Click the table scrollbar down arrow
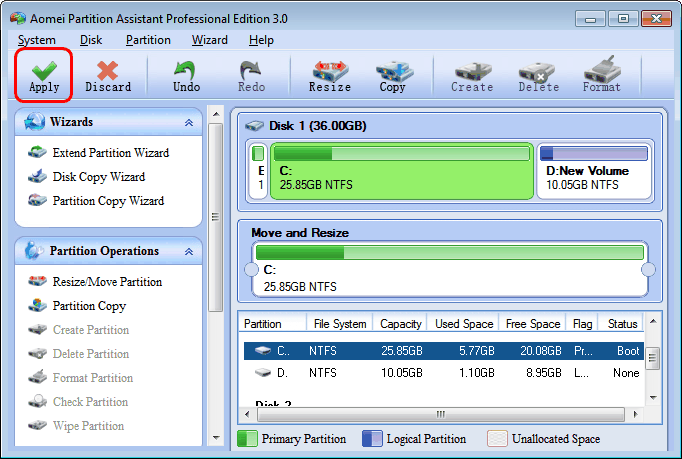 (x=653, y=397)
